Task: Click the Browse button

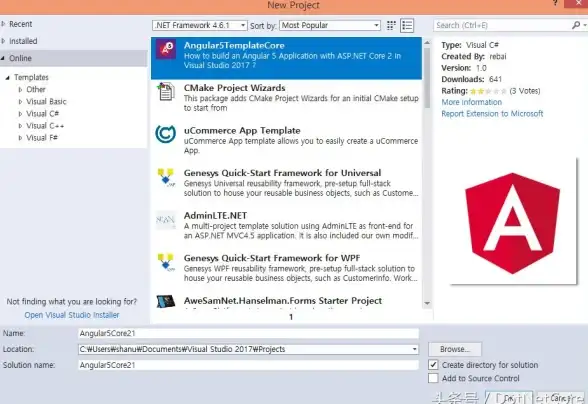Action: click(455, 349)
